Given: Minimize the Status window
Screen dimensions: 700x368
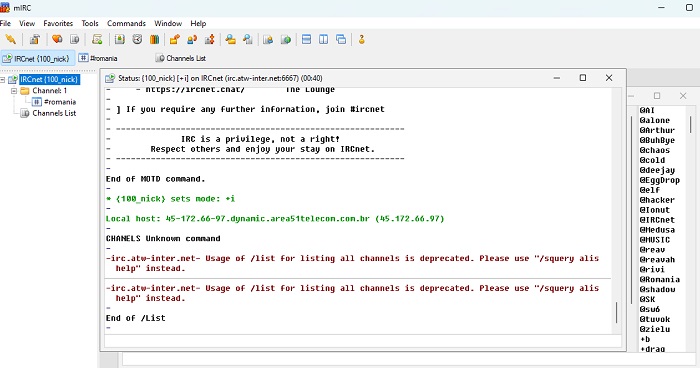Looking at the screenshot, I should click(x=557, y=78).
